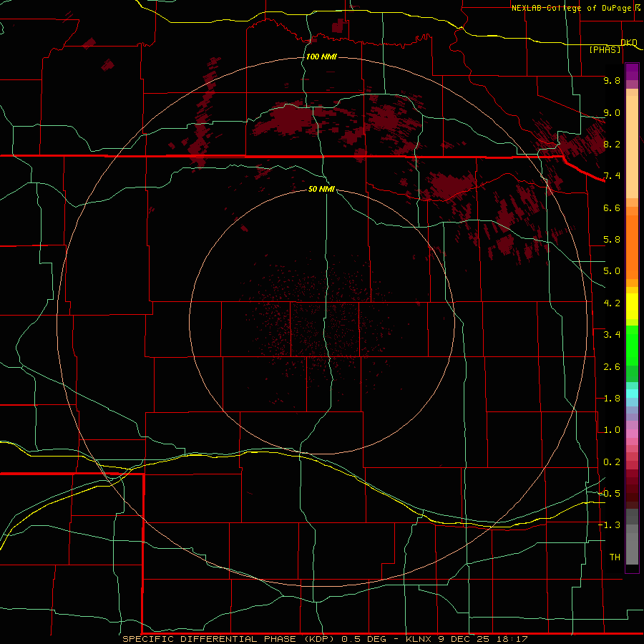Viewport: 644px width, 644px height.
Task: Click the [PHAS] label above the color scale
Action: 605,49
